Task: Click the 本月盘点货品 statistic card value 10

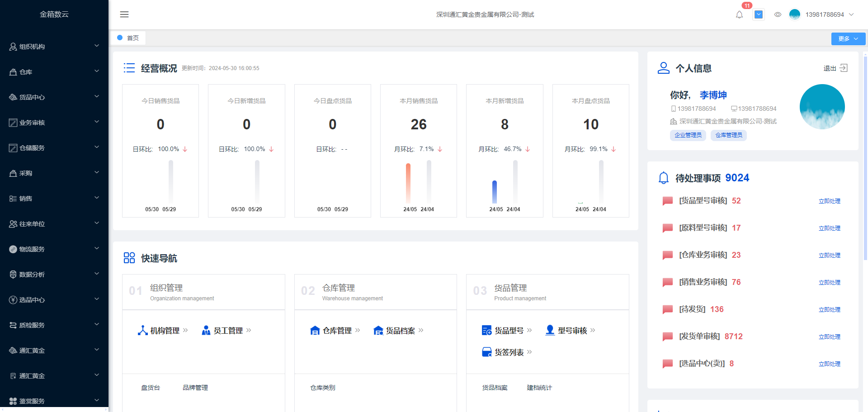Action: [x=591, y=124]
